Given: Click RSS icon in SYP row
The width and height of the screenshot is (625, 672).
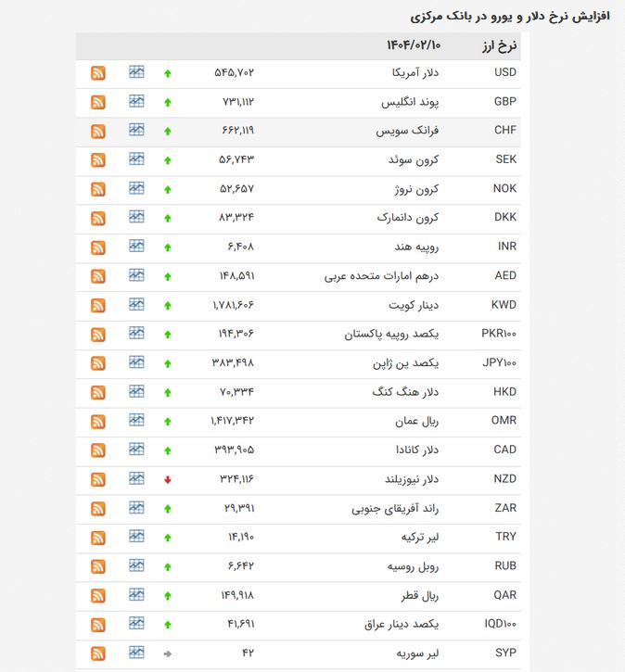Looking at the screenshot, I should 98,653.
